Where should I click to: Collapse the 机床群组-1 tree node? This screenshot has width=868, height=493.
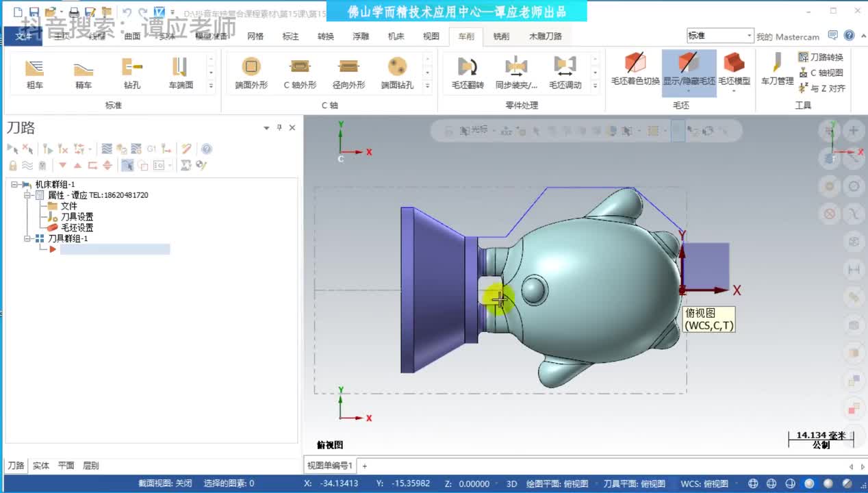(14, 184)
